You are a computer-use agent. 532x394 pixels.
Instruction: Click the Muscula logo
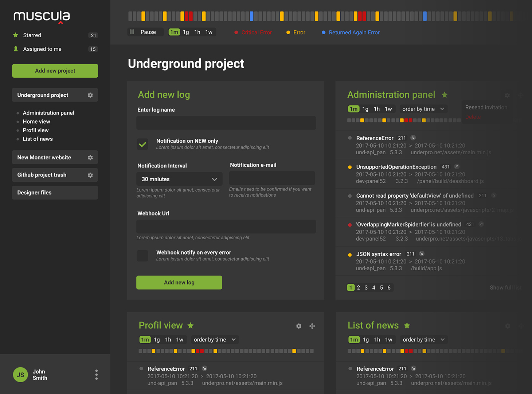(x=42, y=16)
